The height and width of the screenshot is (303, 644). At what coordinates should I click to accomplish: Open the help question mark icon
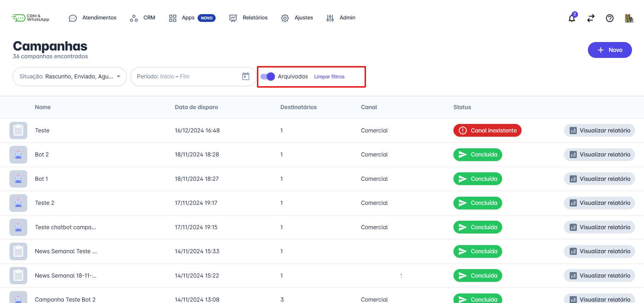coord(609,18)
